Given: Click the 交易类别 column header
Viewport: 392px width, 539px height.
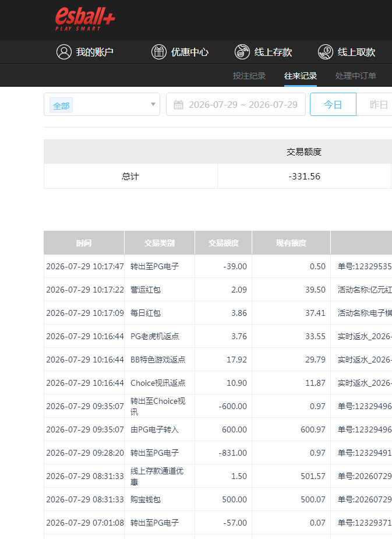Looking at the screenshot, I should [x=160, y=242].
